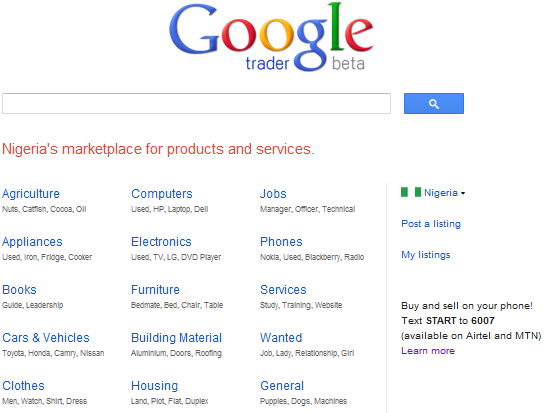Image resolution: width=548 pixels, height=413 pixels.
Task: Click the Google Trader beta logo
Action: tap(271, 37)
